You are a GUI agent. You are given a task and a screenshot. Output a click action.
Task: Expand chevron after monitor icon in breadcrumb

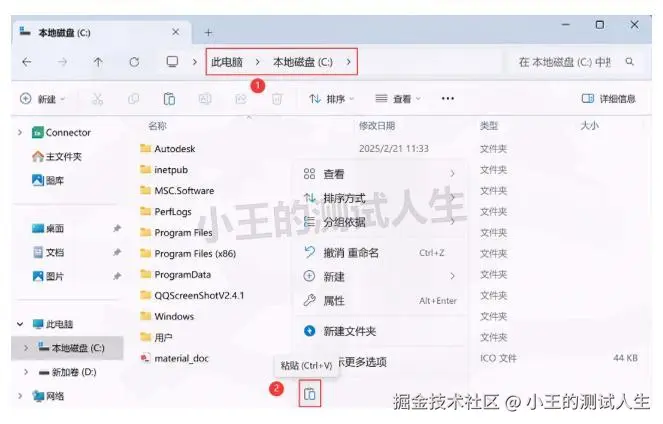pos(195,62)
